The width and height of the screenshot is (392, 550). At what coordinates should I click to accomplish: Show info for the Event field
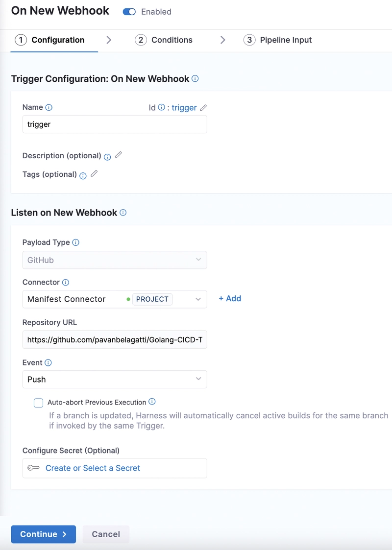click(49, 363)
